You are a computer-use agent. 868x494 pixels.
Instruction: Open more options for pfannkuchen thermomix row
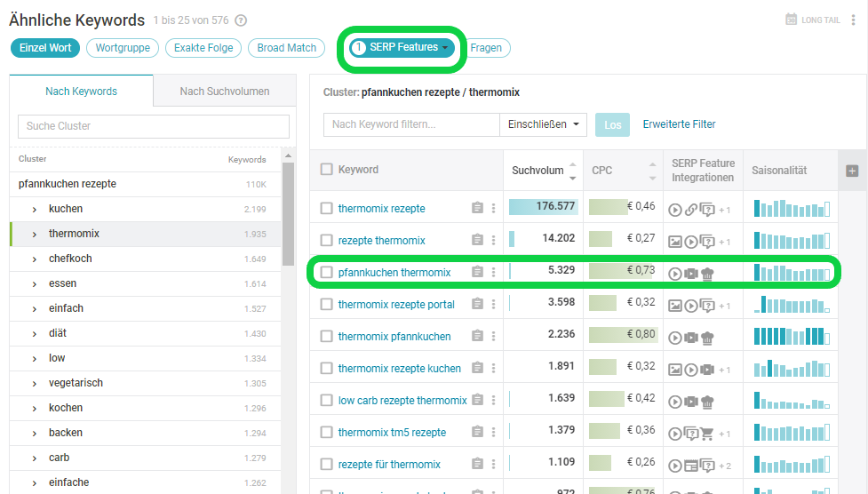tap(493, 272)
